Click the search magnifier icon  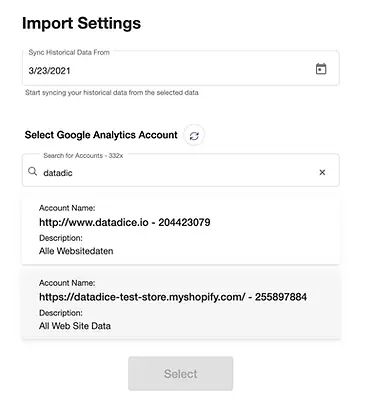coord(32,172)
